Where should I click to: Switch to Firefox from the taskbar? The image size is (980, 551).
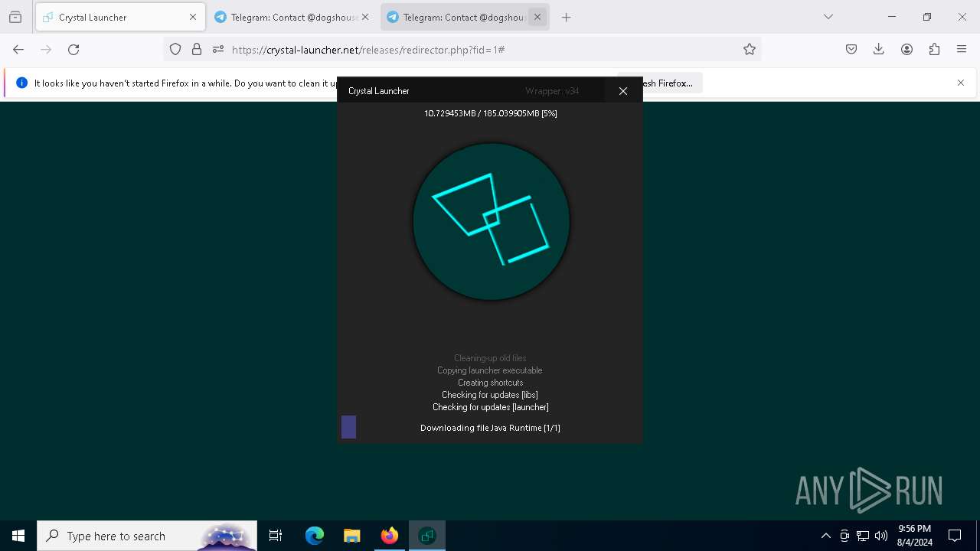[x=390, y=536]
